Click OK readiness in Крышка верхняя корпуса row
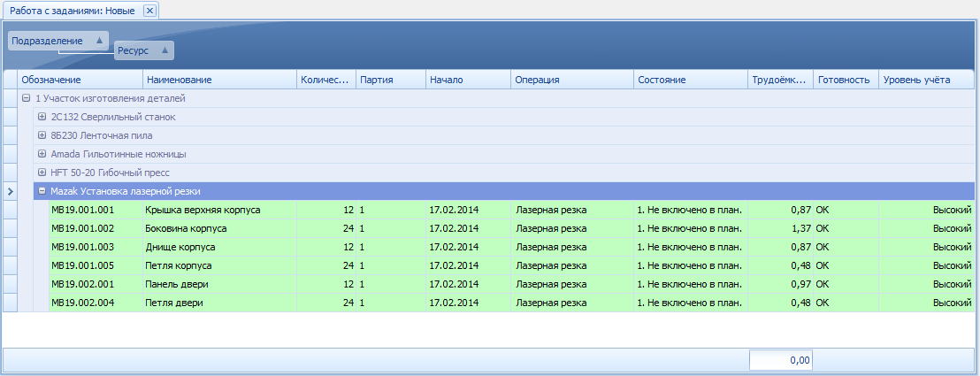This screenshot has width=980, height=376. 846,211
